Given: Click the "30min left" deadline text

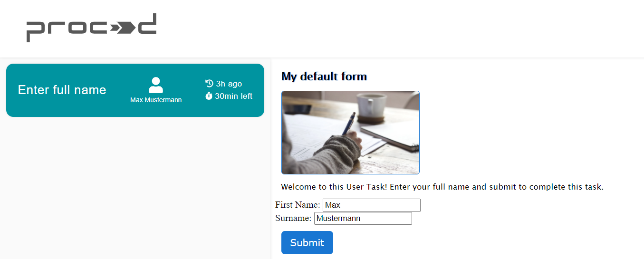Looking at the screenshot, I should pos(233,96).
